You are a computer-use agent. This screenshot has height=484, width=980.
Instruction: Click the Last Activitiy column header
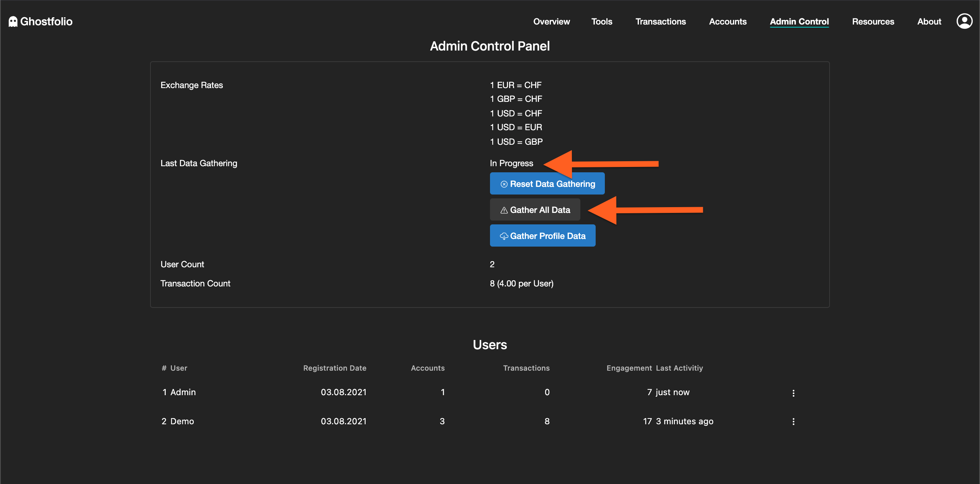pos(679,368)
